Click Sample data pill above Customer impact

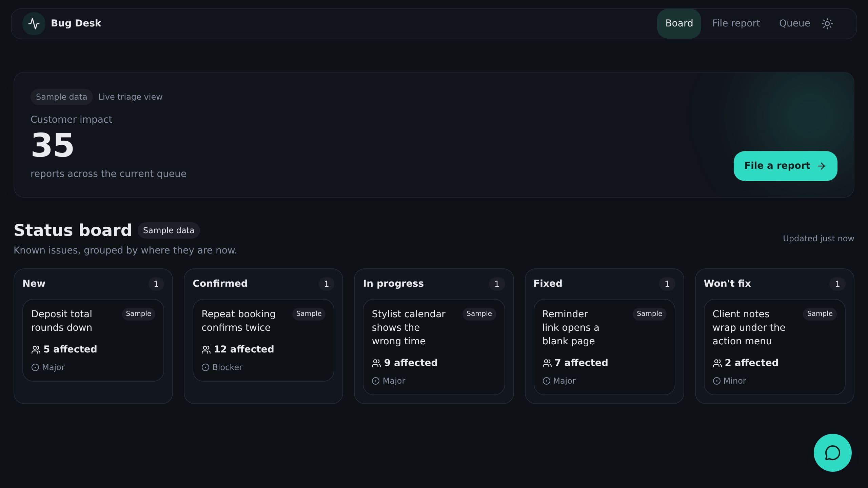[61, 97]
